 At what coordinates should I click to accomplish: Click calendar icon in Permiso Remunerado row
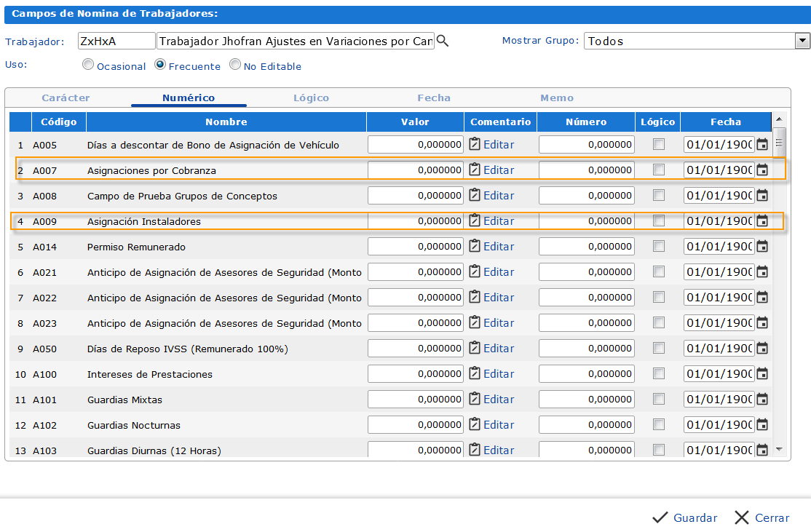[x=762, y=247]
